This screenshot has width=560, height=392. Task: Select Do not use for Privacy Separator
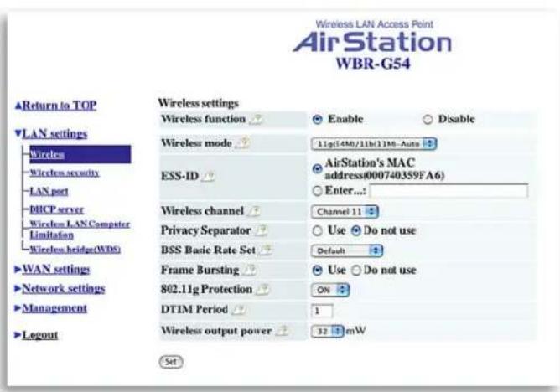[x=356, y=231]
